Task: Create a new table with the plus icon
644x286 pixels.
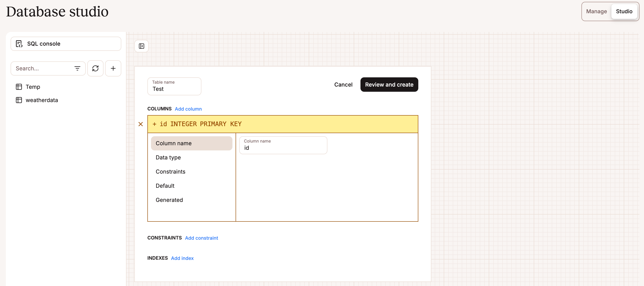Action: (x=113, y=68)
